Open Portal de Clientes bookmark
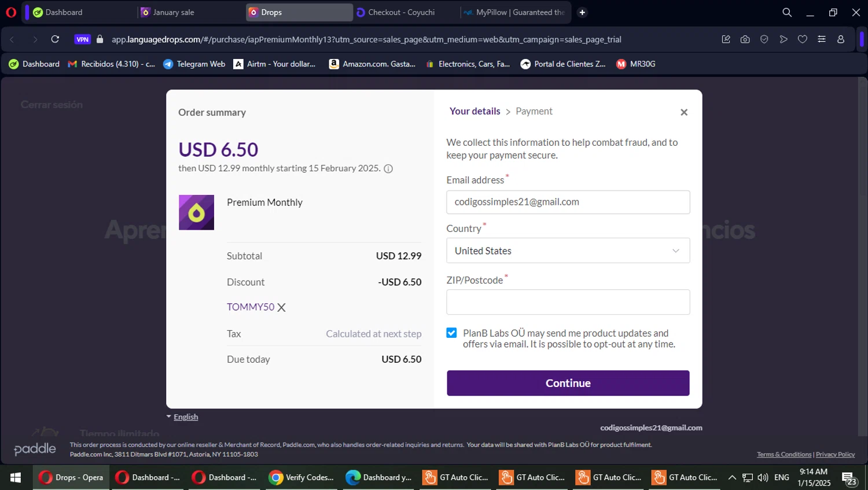The width and height of the screenshot is (868, 490). 563,64
